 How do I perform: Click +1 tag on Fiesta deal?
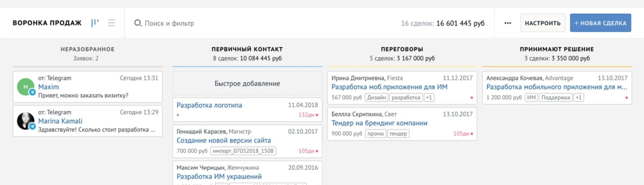(x=429, y=97)
